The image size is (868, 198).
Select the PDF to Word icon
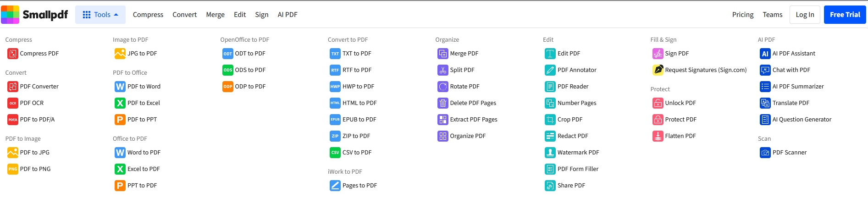point(120,87)
